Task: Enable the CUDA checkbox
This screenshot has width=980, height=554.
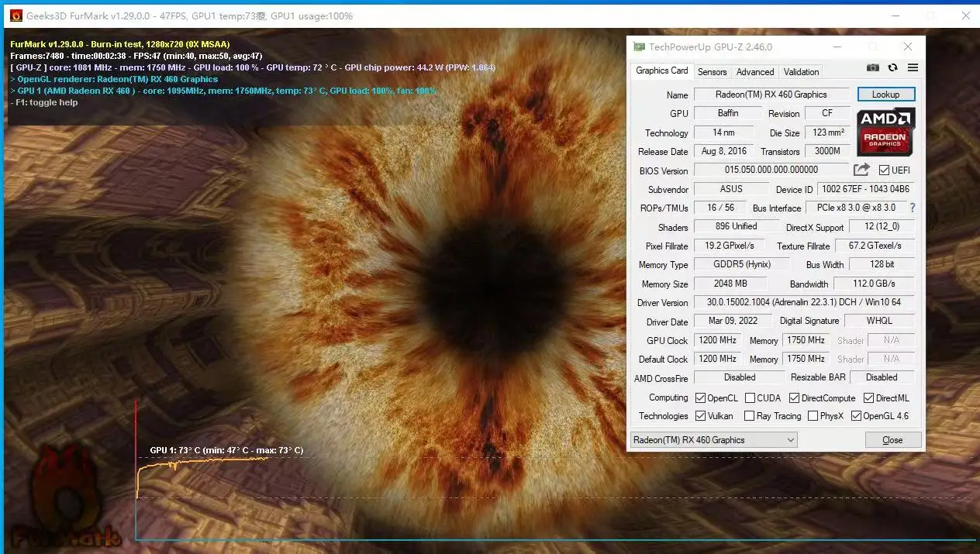Action: (x=750, y=398)
